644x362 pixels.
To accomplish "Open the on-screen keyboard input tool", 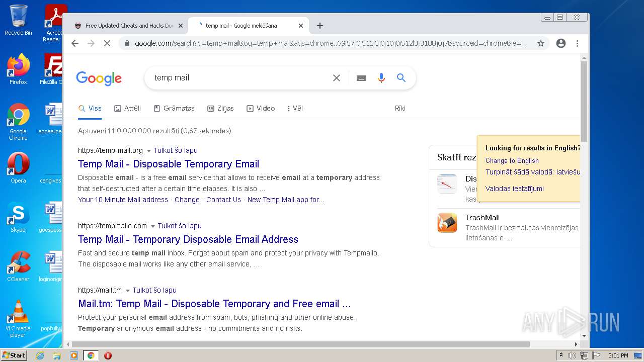I will tap(361, 78).
